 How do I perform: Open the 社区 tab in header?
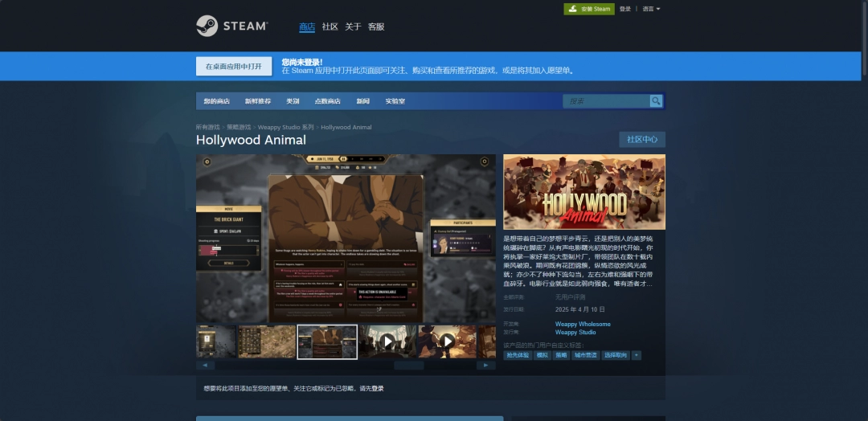(330, 27)
